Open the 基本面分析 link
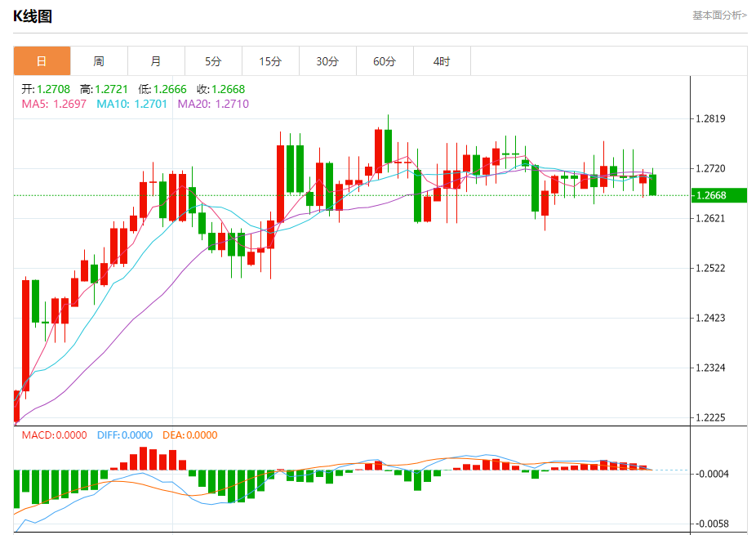The height and width of the screenshot is (535, 756). (719, 16)
